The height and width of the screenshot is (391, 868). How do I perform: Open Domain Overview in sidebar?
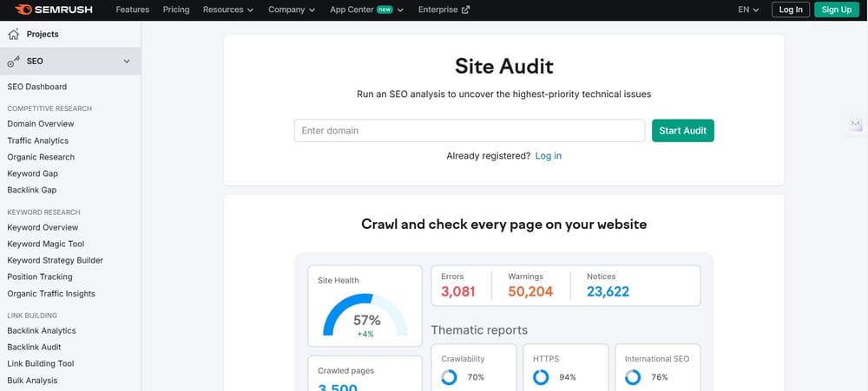coord(41,124)
